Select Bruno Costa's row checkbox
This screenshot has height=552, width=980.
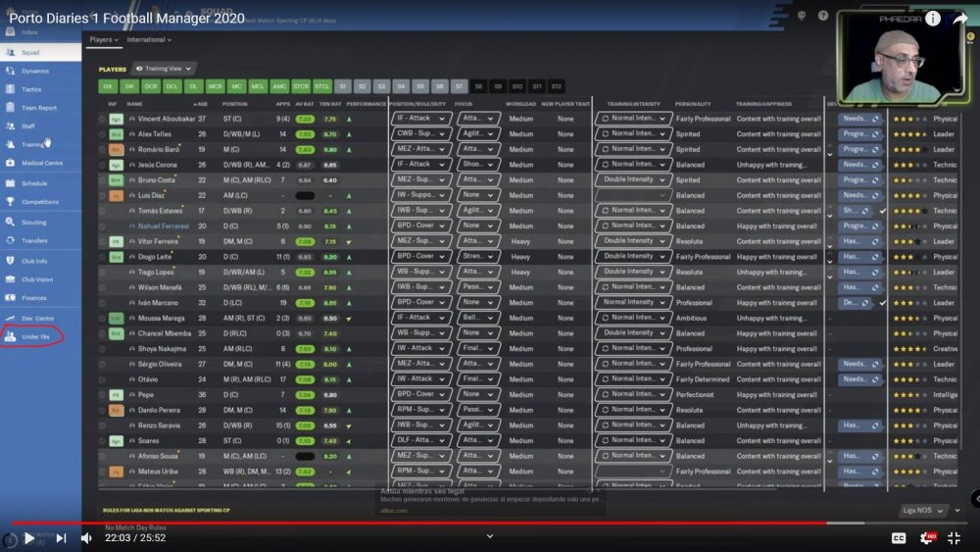[102, 180]
